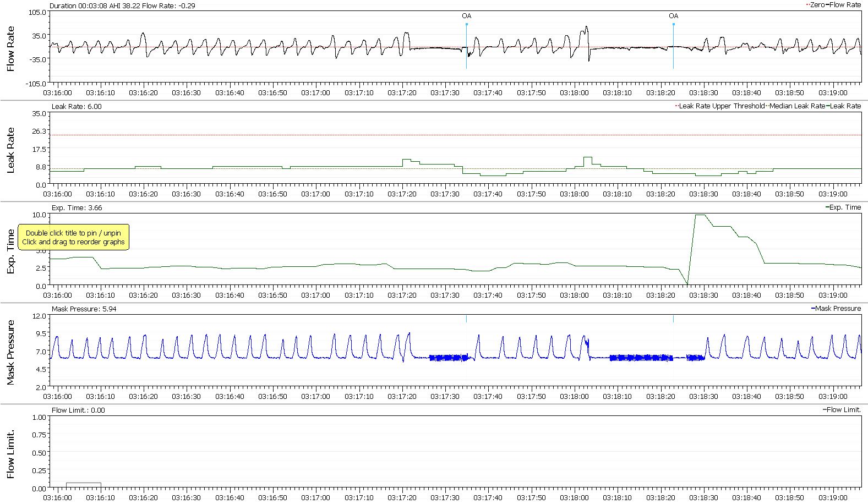The width and height of the screenshot is (868, 504).
Task: Click the small flow limitation bar near 03:16:05
Action: click(x=83, y=485)
